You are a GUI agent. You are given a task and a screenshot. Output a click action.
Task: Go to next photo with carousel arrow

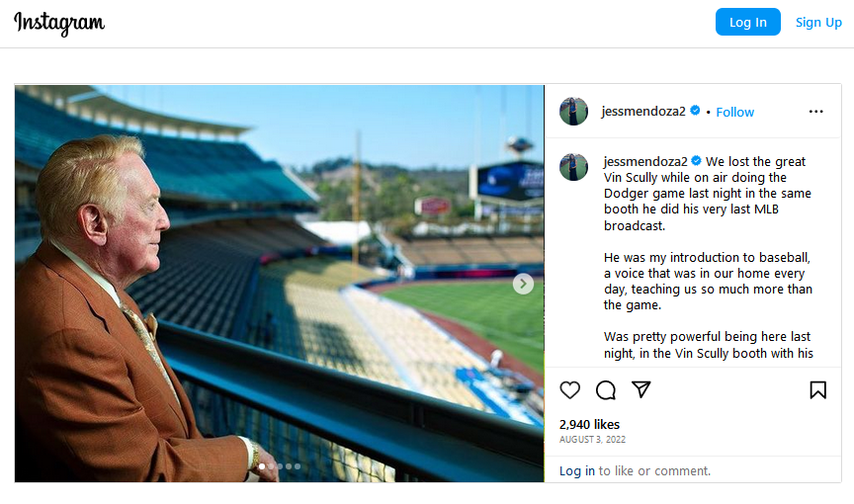coord(523,285)
